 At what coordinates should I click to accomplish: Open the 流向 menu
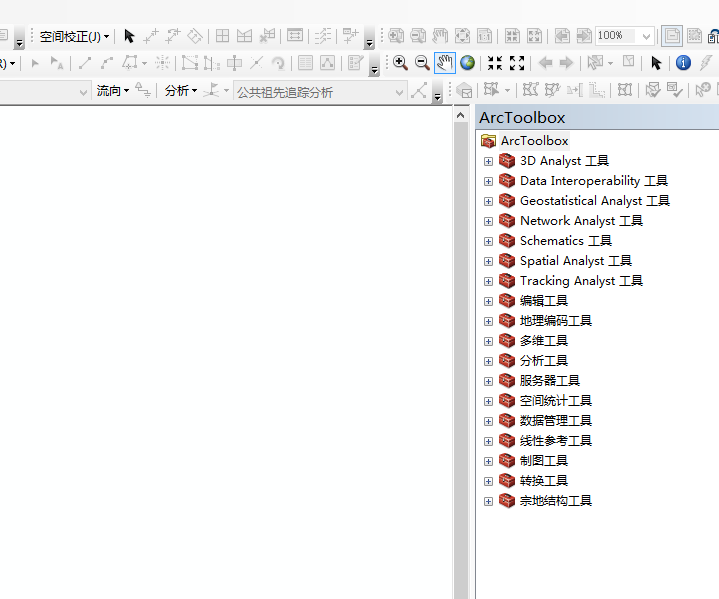pos(113,91)
